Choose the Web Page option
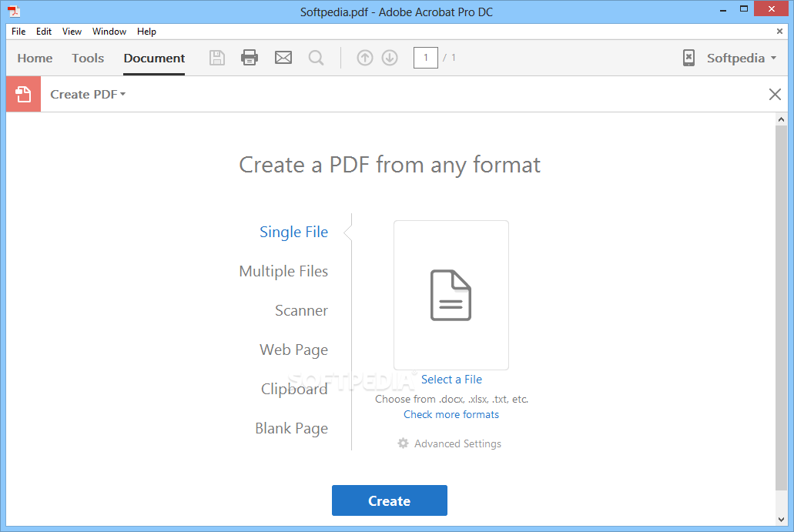The height and width of the screenshot is (532, 794). pyautogui.click(x=293, y=350)
